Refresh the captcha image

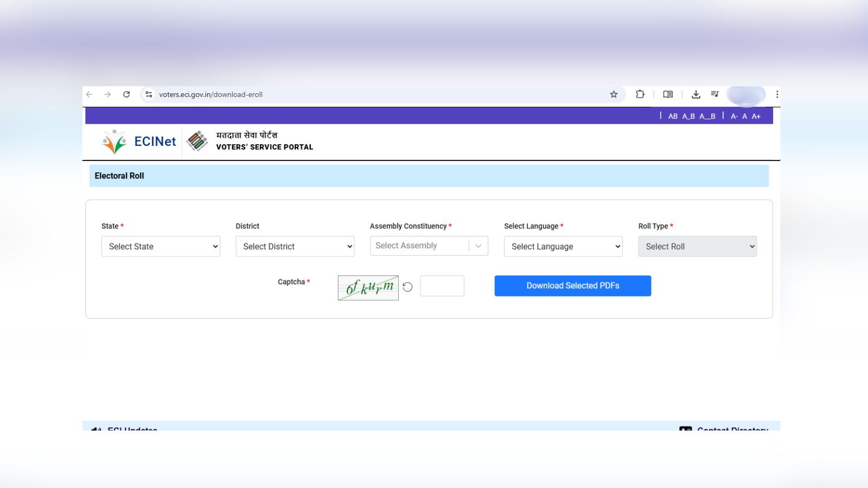[x=407, y=287]
